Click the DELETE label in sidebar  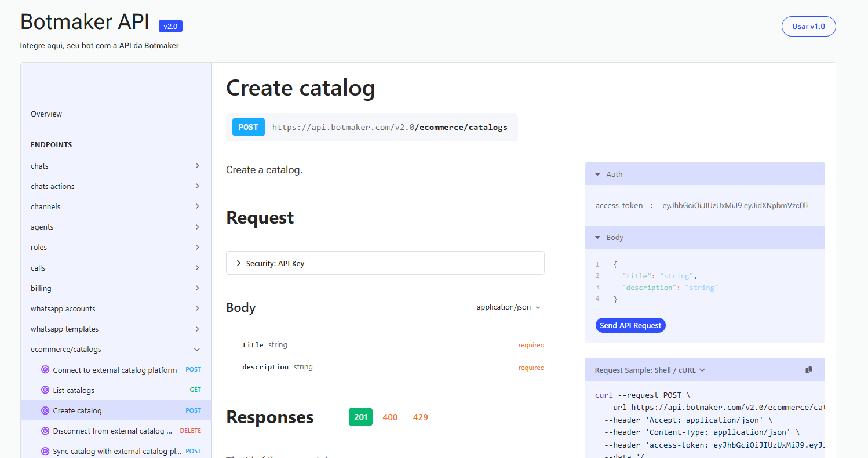(191, 431)
